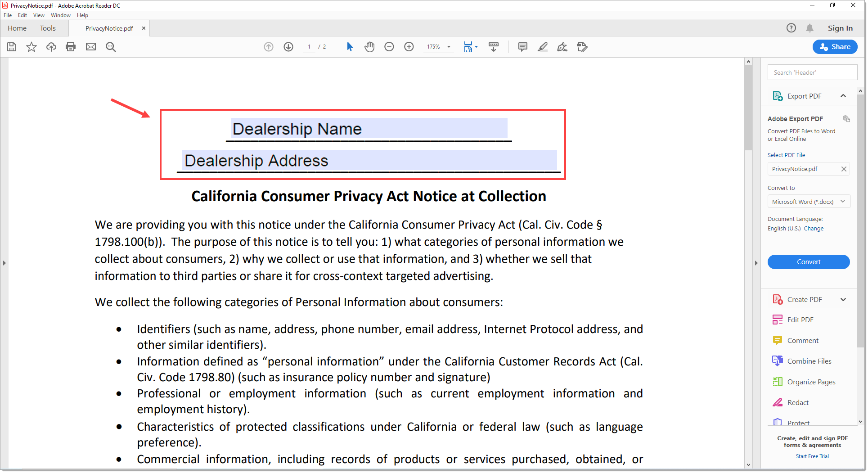Open the View menu

(39, 15)
